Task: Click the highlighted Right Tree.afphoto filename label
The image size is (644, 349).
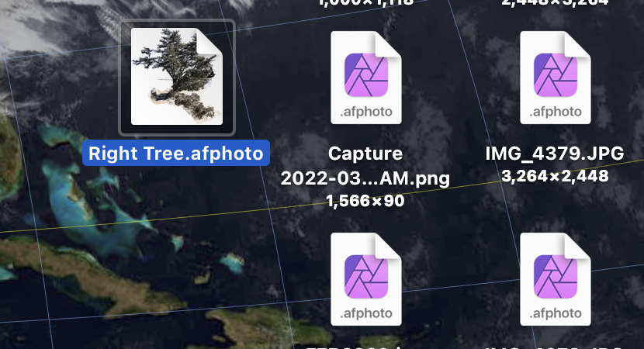Action: click(176, 153)
